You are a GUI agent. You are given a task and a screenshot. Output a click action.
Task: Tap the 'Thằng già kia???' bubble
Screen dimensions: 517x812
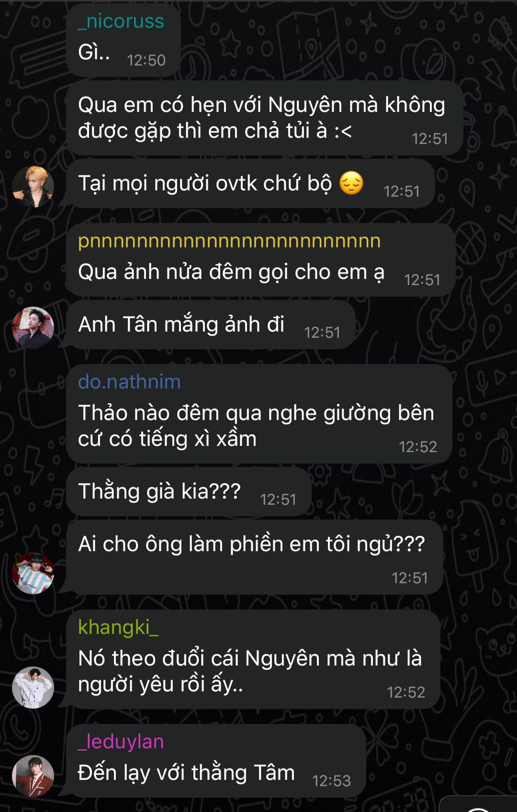(189, 492)
